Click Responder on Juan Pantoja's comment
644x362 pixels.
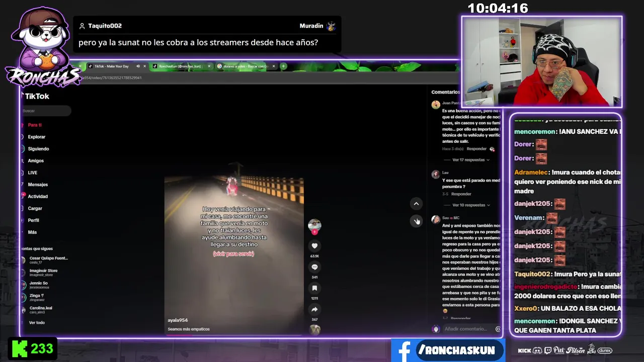click(476, 149)
